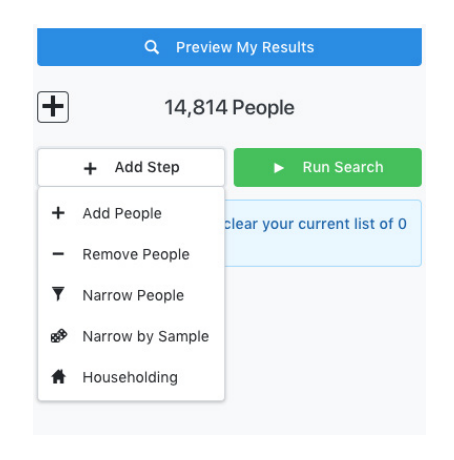Open the Add Step dropdown
454x460 pixels.
point(131,167)
